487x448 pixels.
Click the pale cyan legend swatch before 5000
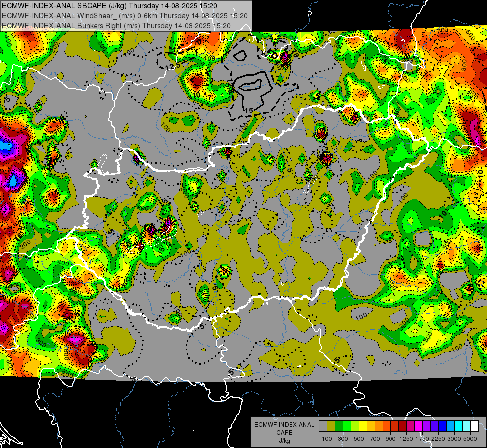[467, 426]
